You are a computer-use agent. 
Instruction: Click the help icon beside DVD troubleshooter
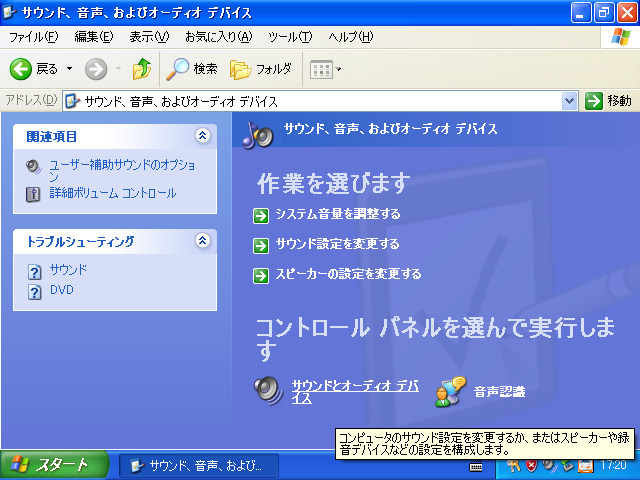click(x=35, y=292)
